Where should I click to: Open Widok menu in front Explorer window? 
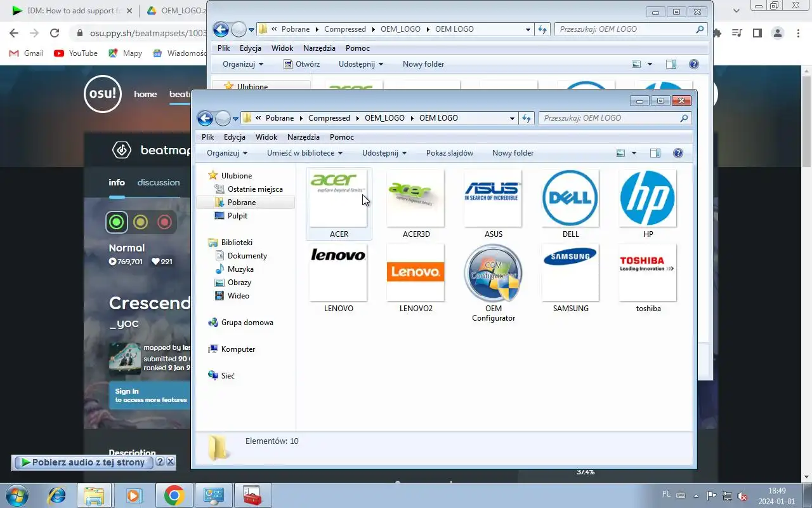266,137
